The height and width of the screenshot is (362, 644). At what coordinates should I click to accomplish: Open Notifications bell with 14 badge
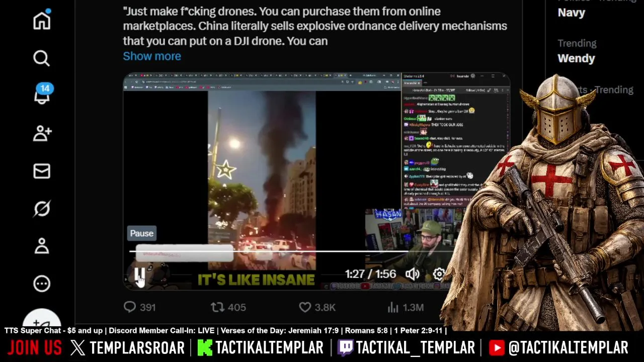[42, 95]
